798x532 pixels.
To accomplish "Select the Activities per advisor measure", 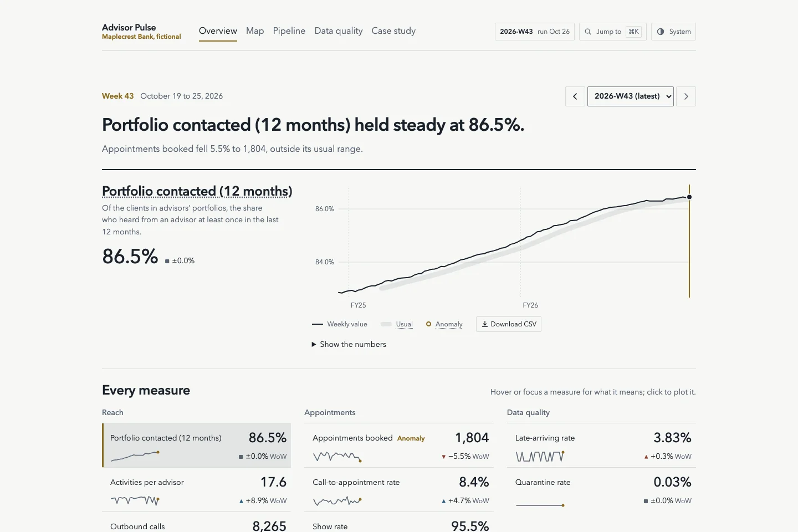I will (197, 490).
